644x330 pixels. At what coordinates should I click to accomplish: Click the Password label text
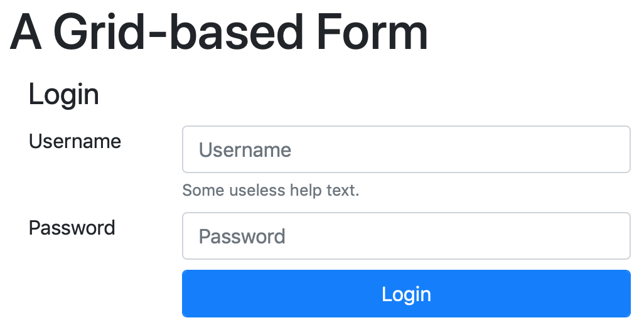pyautogui.click(x=72, y=228)
